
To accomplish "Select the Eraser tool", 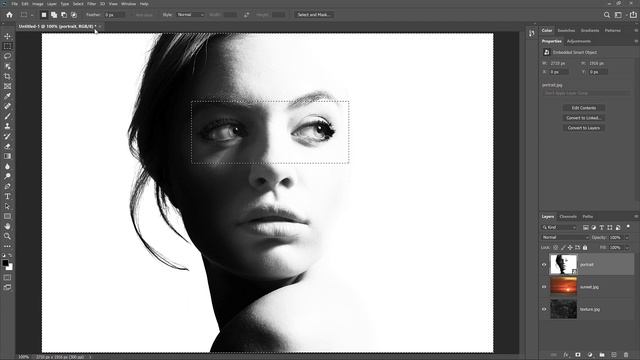I will point(7,146).
